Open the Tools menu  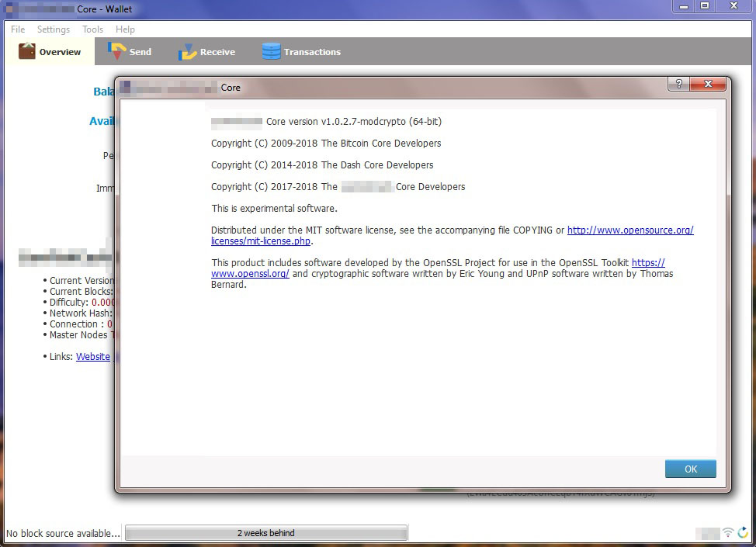pos(92,29)
